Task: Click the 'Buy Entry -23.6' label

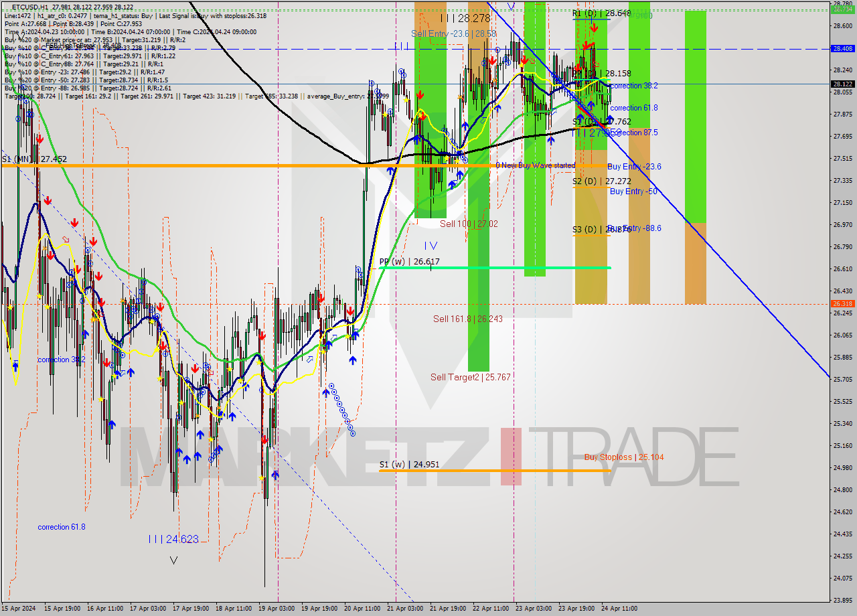Action: 634,167
